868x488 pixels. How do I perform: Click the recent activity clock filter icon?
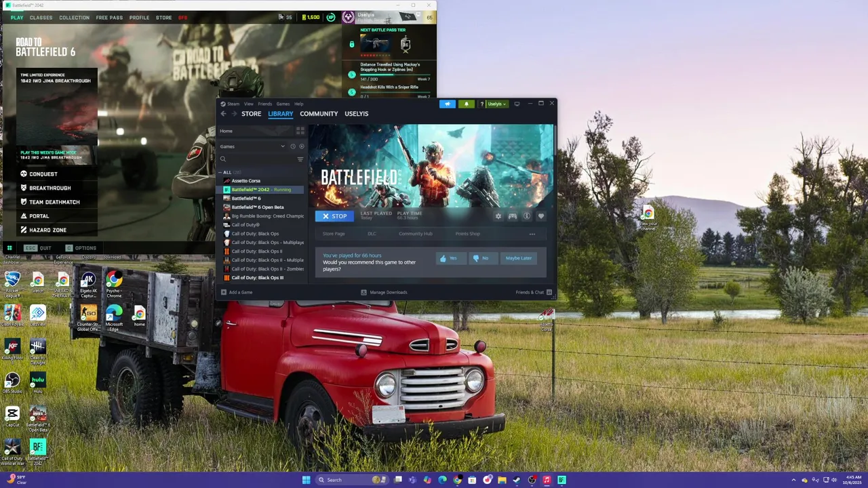[293, 146]
